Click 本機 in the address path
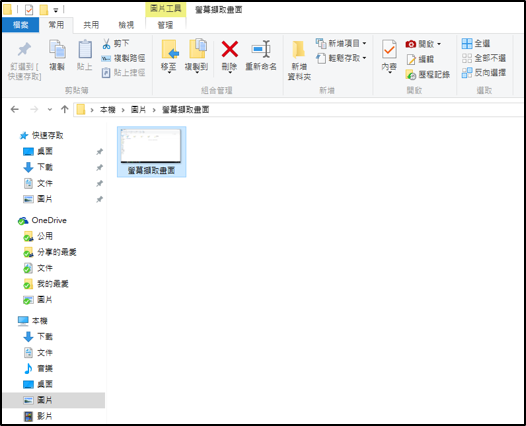The height and width of the screenshot is (426, 526). tap(108, 110)
